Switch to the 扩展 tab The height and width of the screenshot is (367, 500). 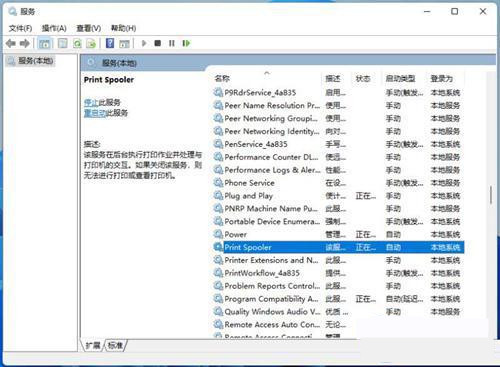click(x=93, y=345)
